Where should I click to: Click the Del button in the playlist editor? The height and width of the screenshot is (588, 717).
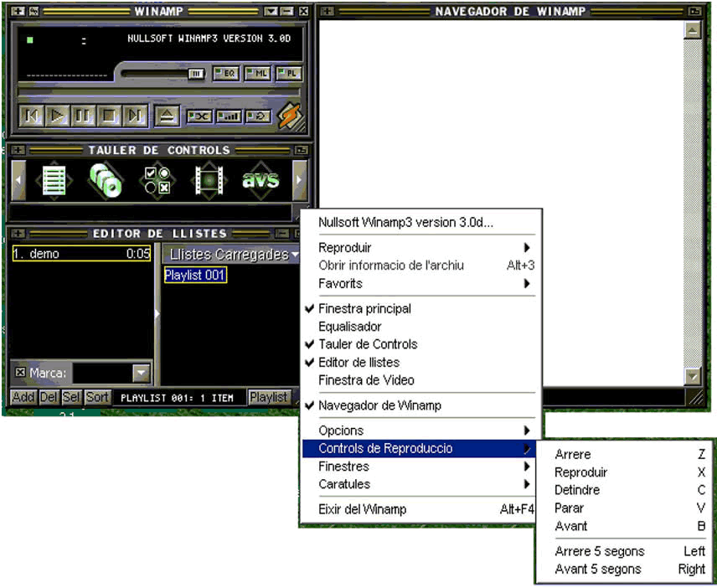(x=49, y=397)
